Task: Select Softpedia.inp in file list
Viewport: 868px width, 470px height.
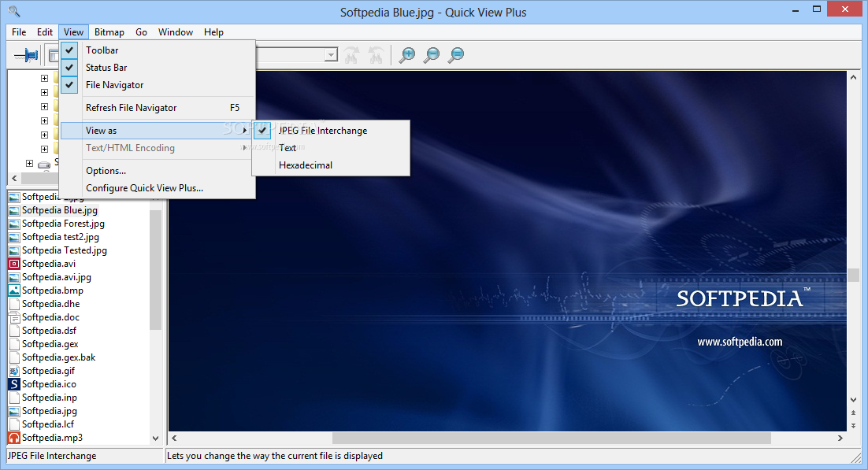Action: [x=50, y=398]
